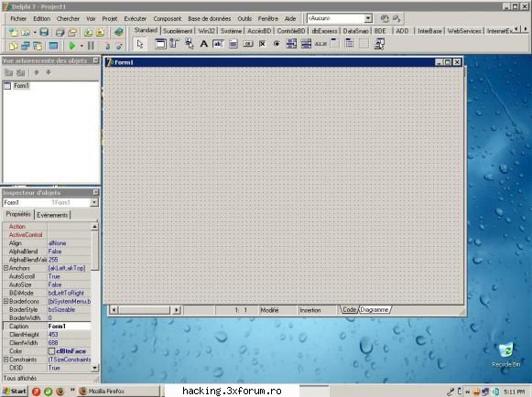Expand the Anchors property
The height and width of the screenshot is (397, 532).
click(x=5, y=268)
